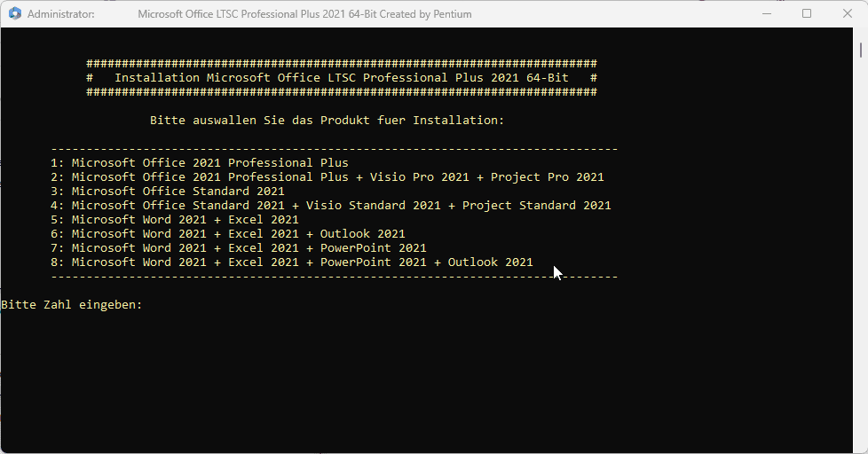Click option '1: Microsoft Office 2021 Professional Plus'

point(200,162)
